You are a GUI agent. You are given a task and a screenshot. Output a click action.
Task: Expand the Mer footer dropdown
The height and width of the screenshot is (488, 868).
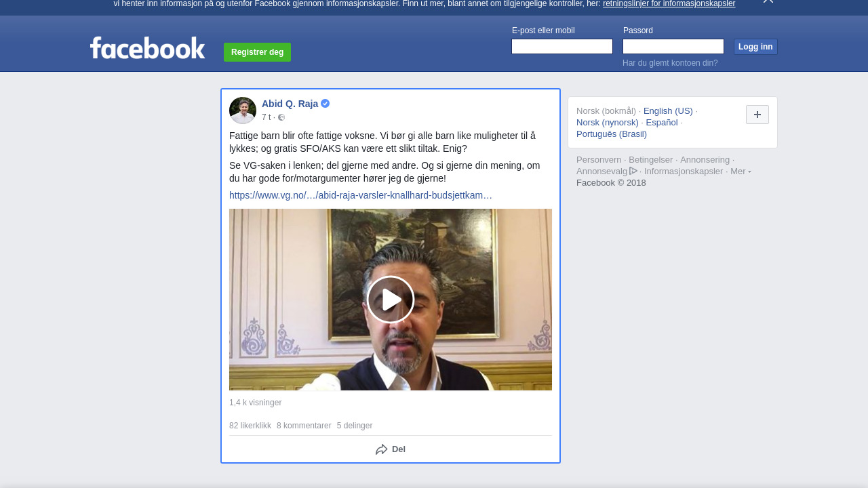click(x=741, y=171)
